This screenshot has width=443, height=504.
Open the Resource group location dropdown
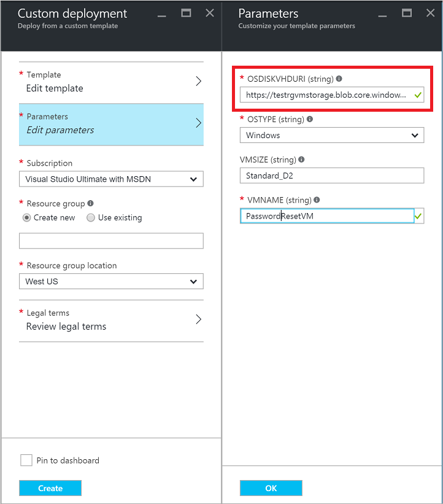[111, 282]
